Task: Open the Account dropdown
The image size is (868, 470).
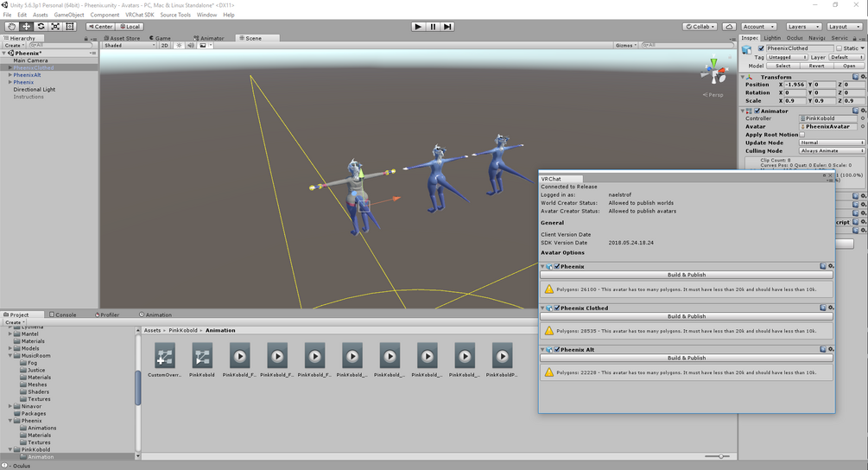Action: tap(759, 27)
